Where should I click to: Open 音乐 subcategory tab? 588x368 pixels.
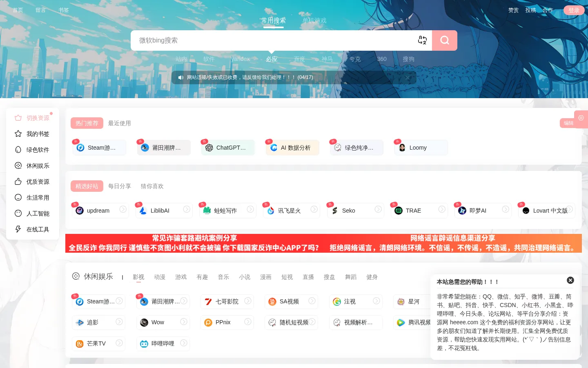(223, 277)
